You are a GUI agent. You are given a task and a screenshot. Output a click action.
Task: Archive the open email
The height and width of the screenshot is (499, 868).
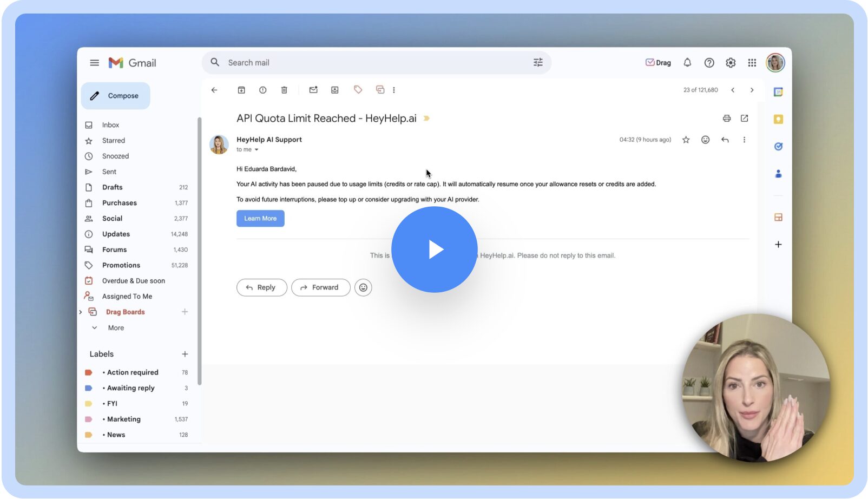241,90
